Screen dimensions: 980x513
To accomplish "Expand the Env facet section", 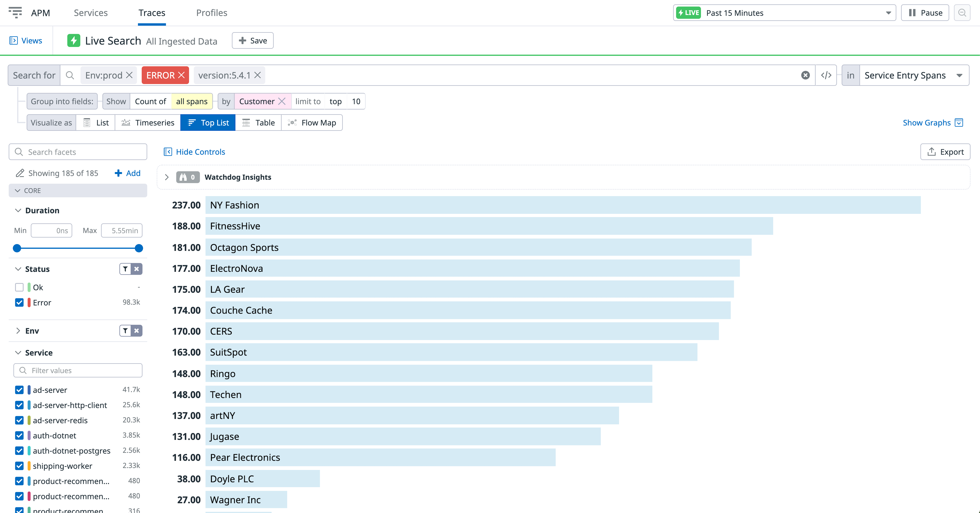I will click(18, 330).
